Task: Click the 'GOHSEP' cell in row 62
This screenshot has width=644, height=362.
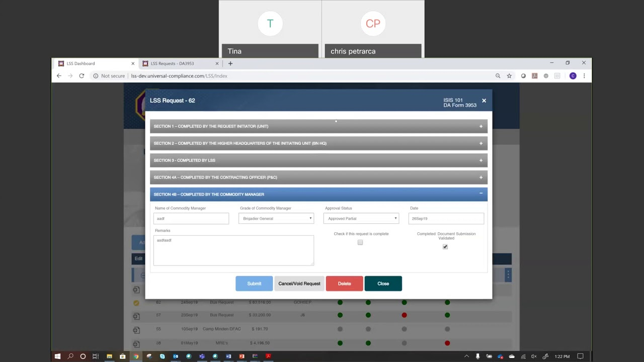Action: click(302, 302)
